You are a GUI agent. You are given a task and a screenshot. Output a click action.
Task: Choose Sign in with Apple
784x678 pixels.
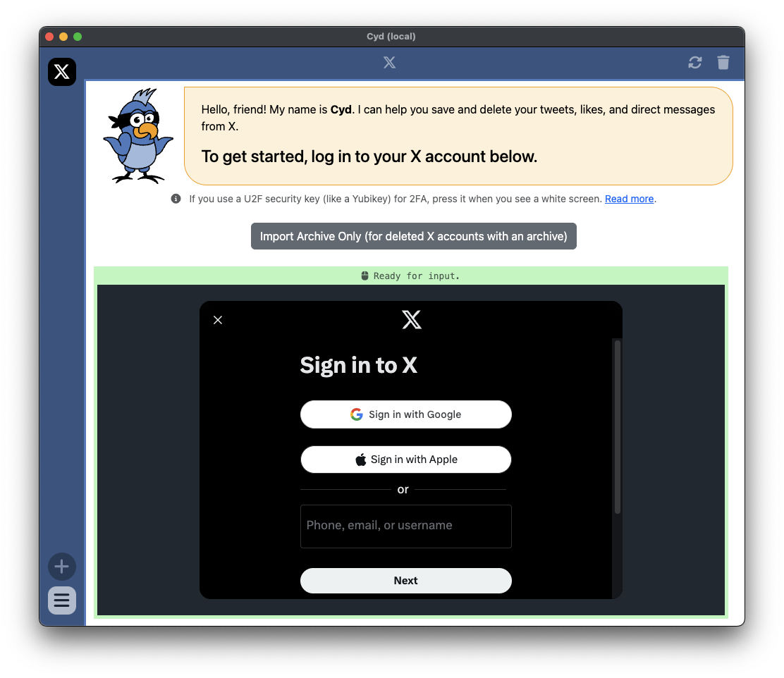(405, 459)
